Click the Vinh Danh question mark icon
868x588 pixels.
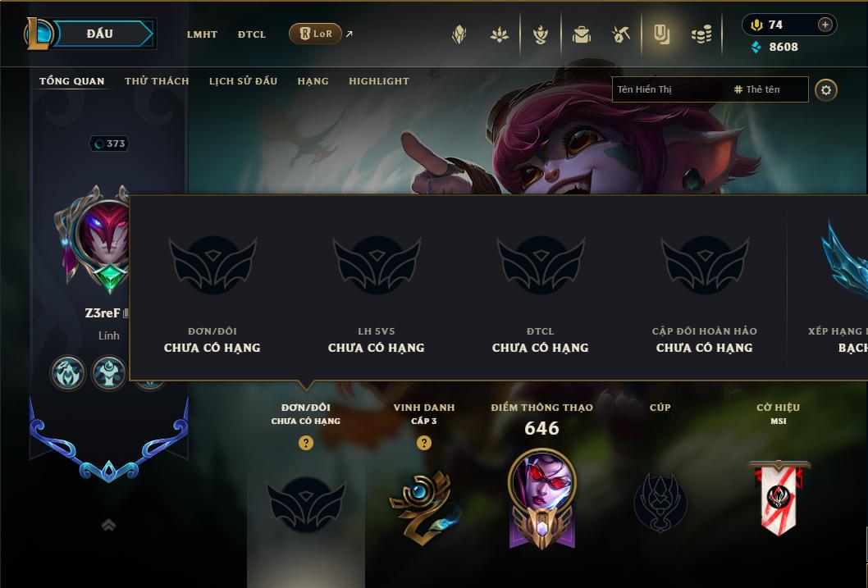(x=424, y=443)
